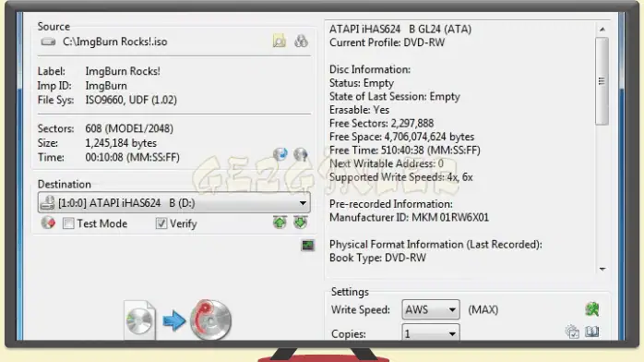Click the browse for file icon
The width and height of the screenshot is (644, 362).
point(280,41)
